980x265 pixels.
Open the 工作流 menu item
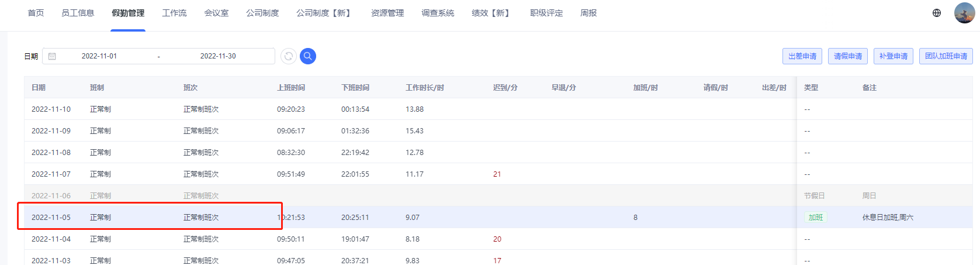pyautogui.click(x=174, y=13)
